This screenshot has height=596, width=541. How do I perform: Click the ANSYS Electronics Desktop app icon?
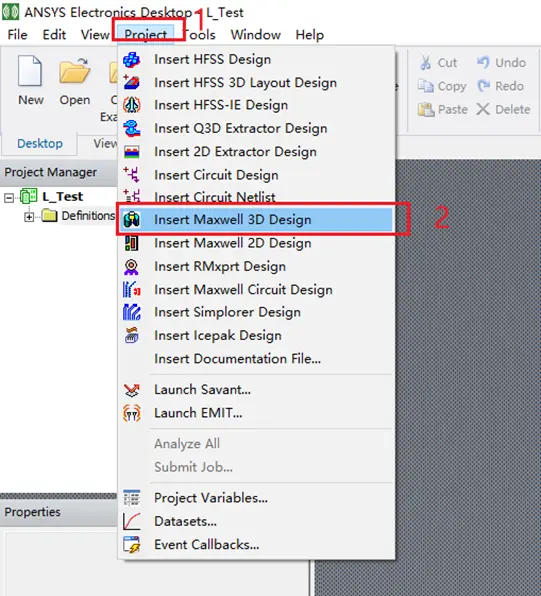point(10,13)
